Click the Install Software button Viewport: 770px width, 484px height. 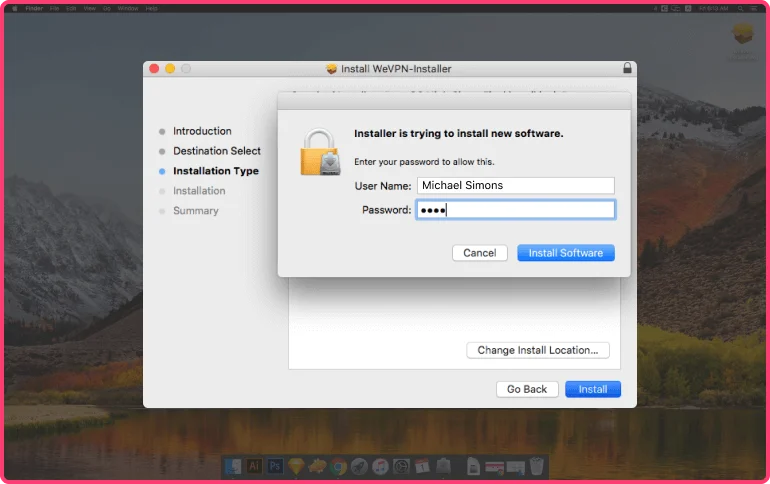tap(566, 253)
